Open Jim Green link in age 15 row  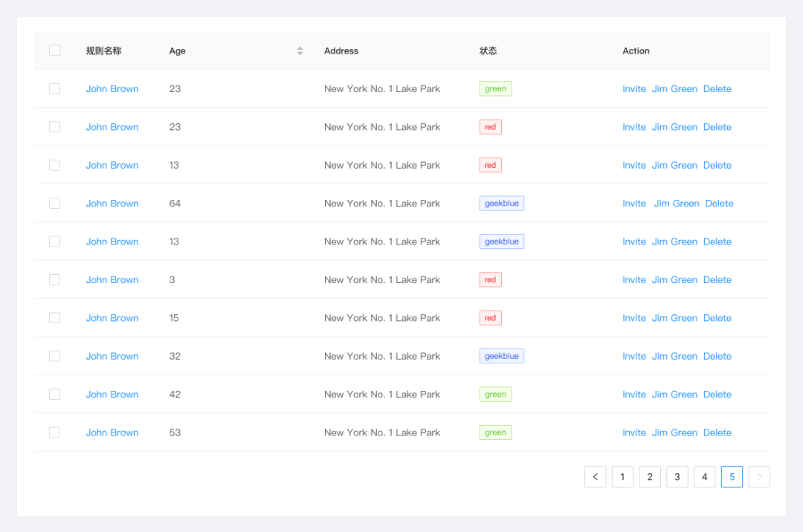coord(674,318)
